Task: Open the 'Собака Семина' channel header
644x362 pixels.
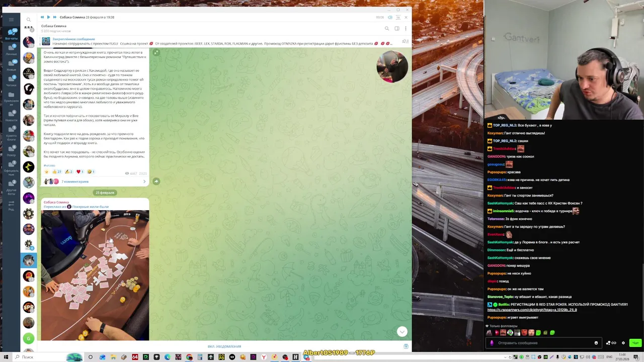Action: coord(54,26)
